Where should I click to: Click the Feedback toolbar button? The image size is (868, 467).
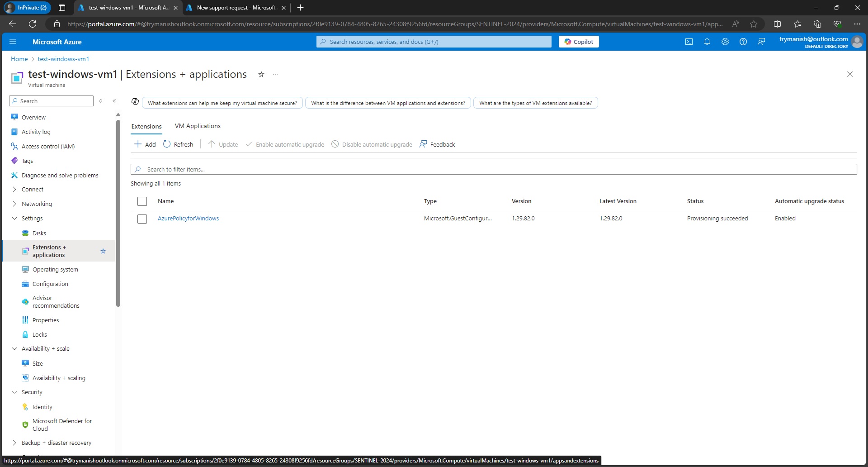pyautogui.click(x=437, y=144)
